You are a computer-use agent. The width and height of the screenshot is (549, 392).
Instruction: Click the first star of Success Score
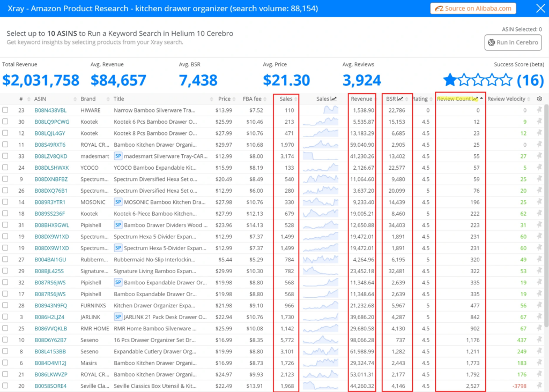click(x=450, y=80)
